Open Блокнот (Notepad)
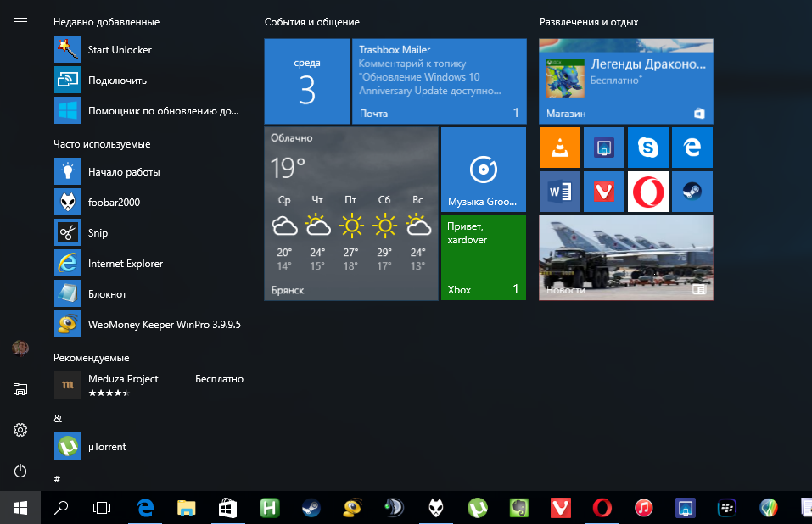812x524 pixels. pos(148,294)
